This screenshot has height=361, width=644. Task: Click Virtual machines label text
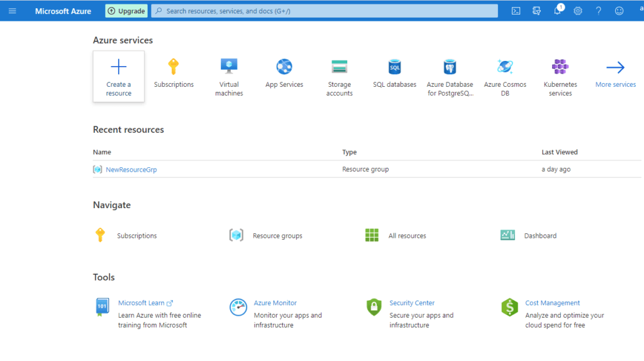tap(229, 89)
